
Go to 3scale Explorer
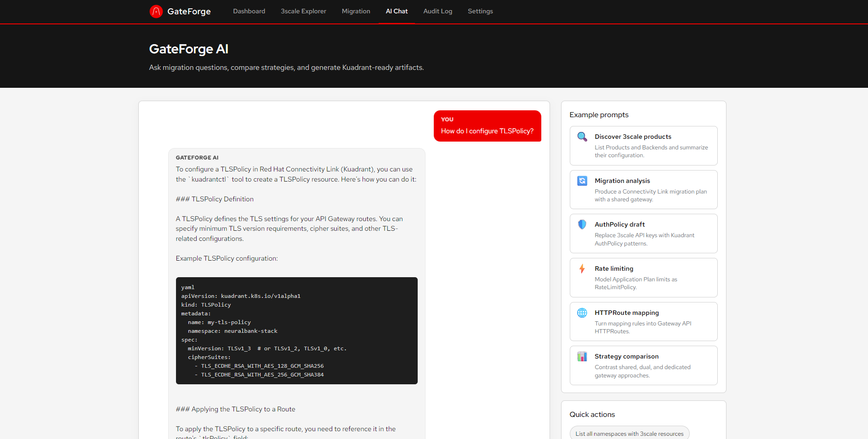coord(303,11)
